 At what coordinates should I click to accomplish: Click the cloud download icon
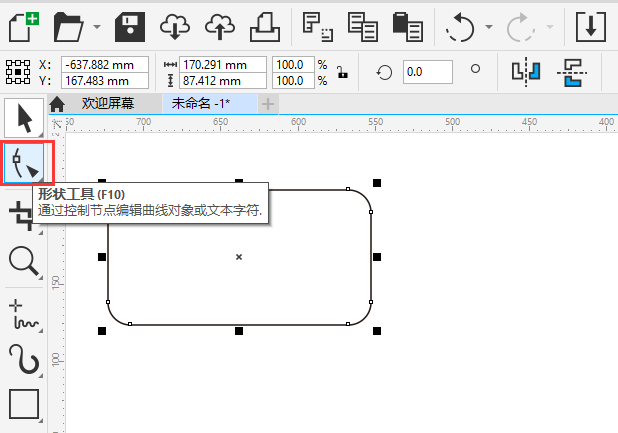[x=175, y=27]
